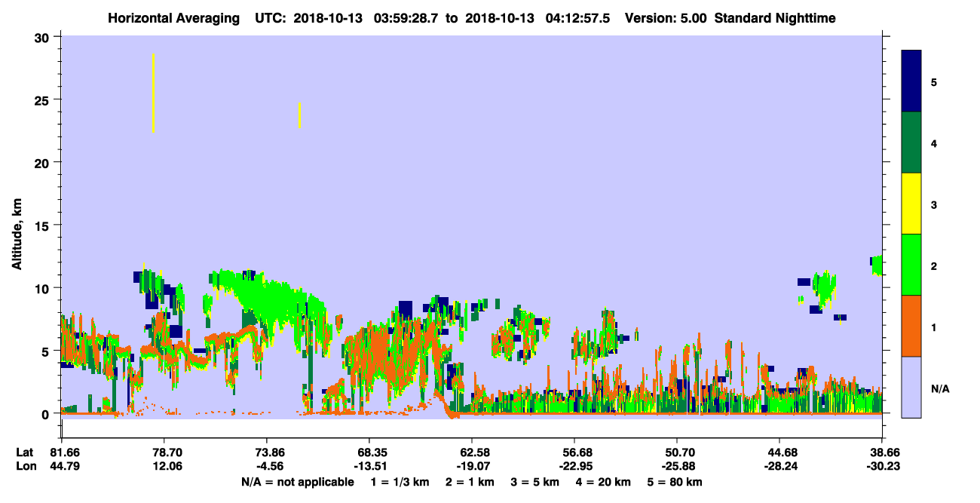980x503 pixels.
Task: Click the '4 = 20 km' legend text
Action: pyautogui.click(x=602, y=481)
